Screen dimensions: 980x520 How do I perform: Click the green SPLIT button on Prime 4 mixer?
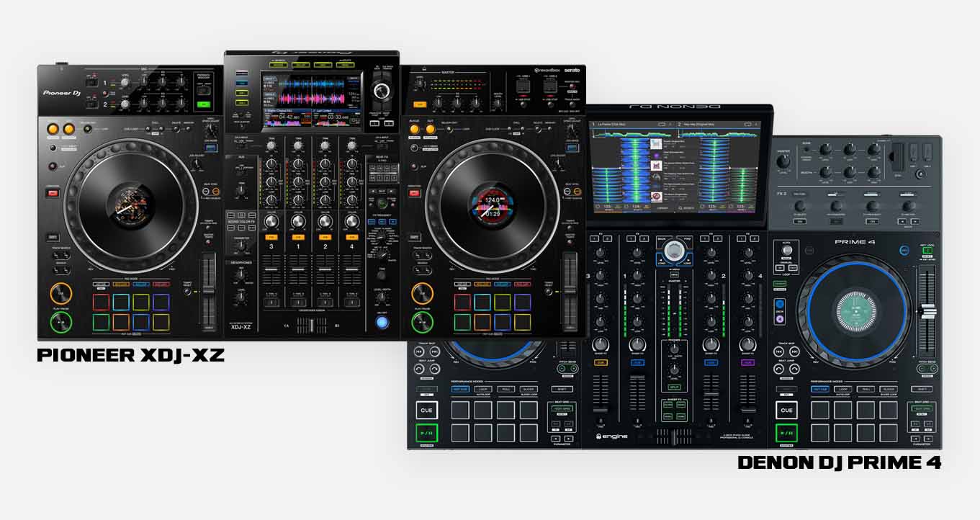[x=674, y=387]
